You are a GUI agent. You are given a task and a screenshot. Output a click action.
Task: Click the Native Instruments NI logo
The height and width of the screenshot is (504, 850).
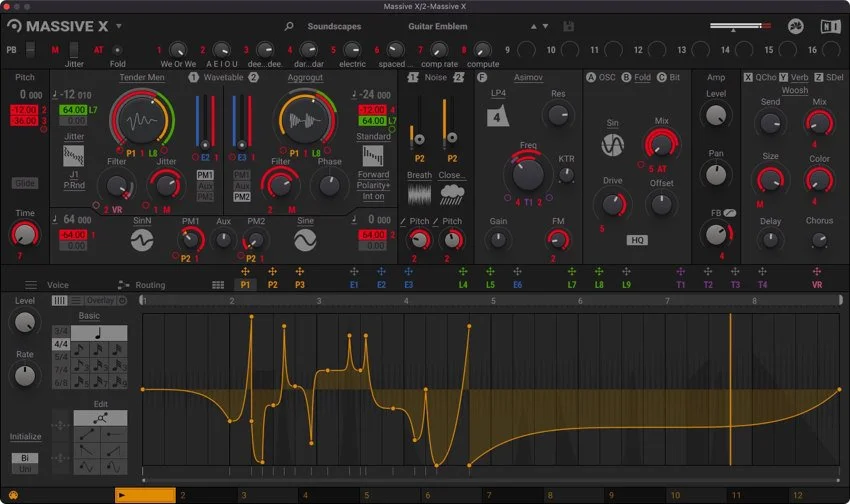(830, 26)
